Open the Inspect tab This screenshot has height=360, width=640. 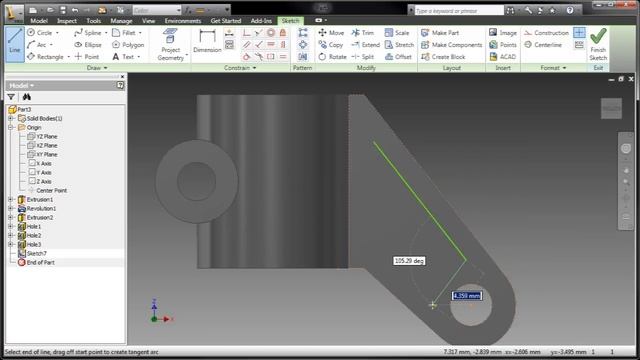[x=67, y=20]
